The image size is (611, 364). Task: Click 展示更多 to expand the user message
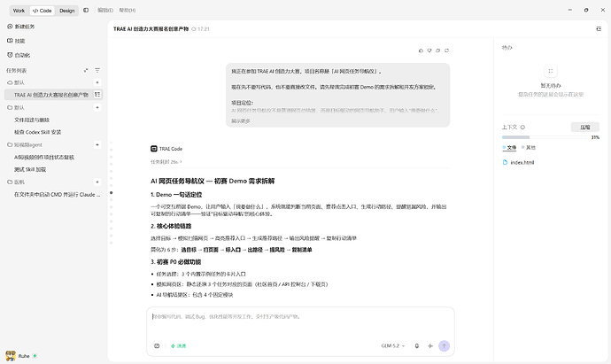click(x=241, y=121)
